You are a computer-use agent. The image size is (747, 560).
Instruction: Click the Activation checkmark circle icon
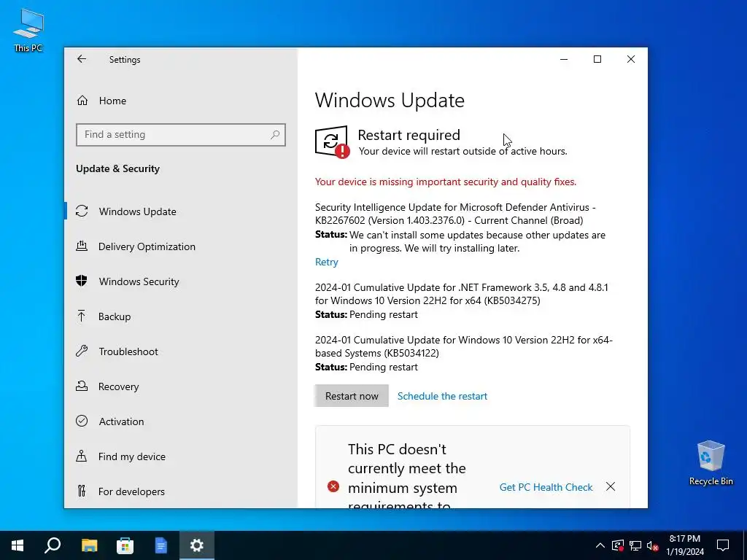(x=82, y=421)
